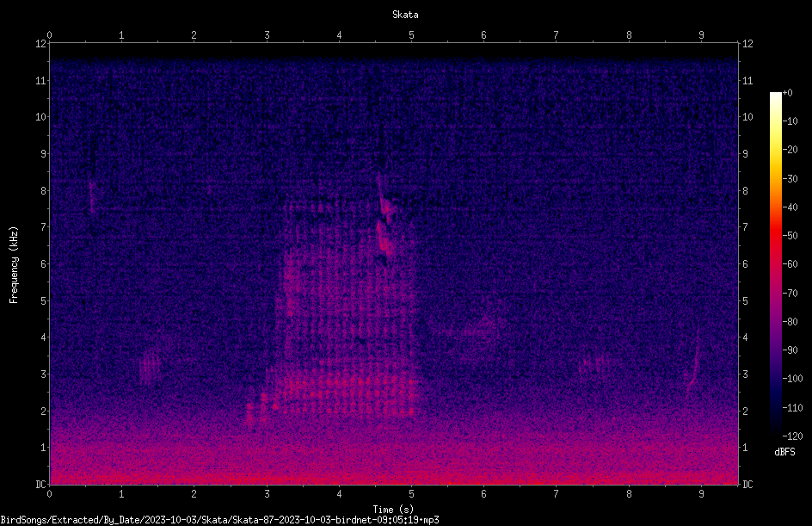Viewport: 812px width, 526px height.
Task: Click the '3' top time tick label
Action: [x=267, y=35]
